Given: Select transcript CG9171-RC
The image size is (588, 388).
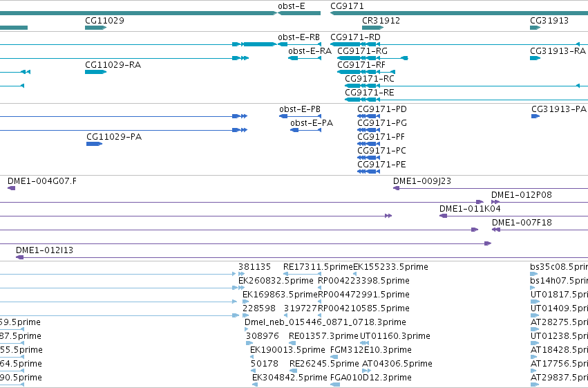Looking at the screenshot, I should coord(466,86).
